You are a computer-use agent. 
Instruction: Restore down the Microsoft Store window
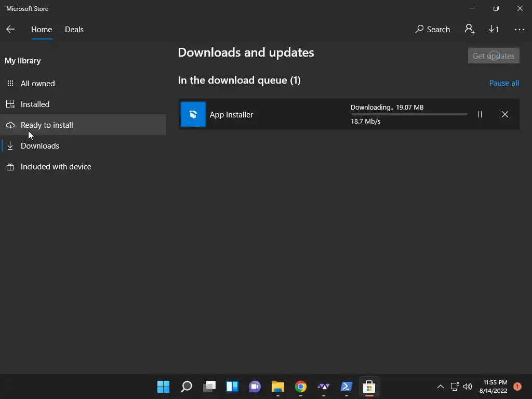(496, 8)
